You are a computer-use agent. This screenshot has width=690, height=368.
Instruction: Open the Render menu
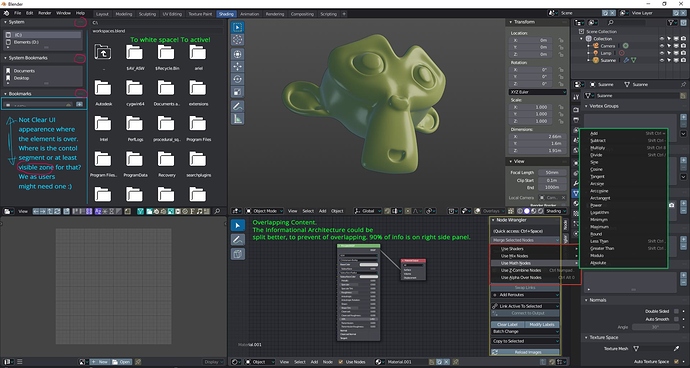click(x=44, y=13)
